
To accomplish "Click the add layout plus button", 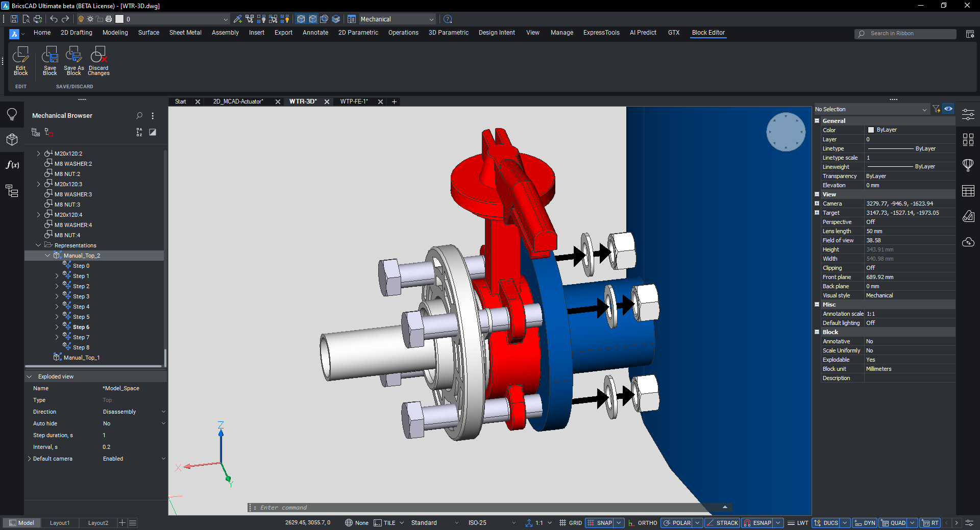I will (122, 523).
